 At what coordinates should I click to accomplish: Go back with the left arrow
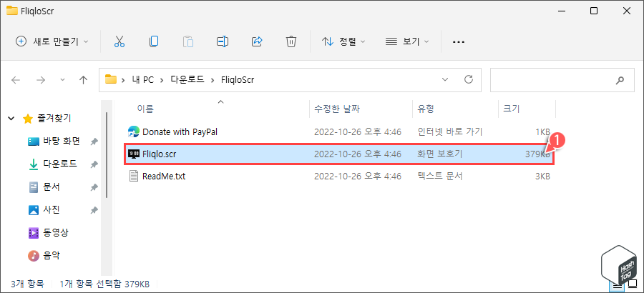[16, 80]
